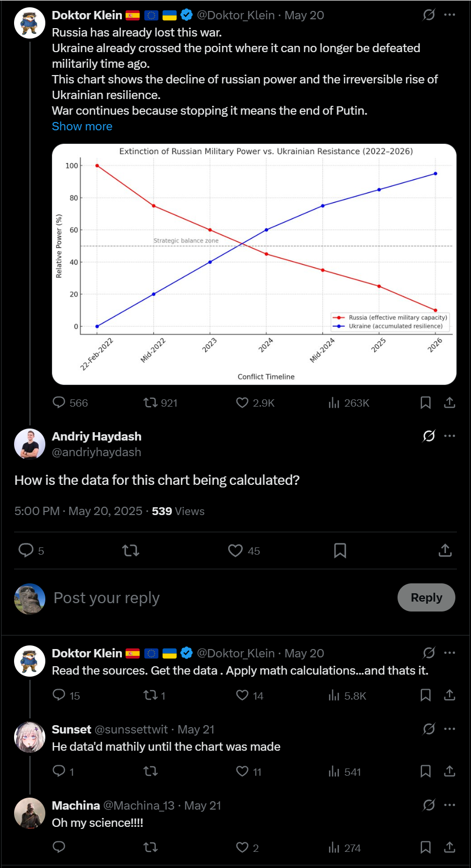View analytics for Doktor Klein's chart post
This screenshot has width=471, height=868.
[x=334, y=402]
